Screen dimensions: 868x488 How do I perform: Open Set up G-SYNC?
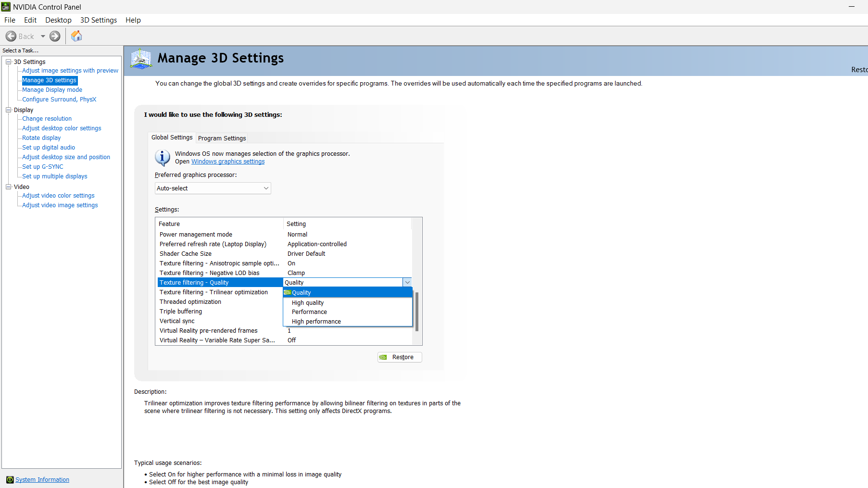click(x=43, y=167)
